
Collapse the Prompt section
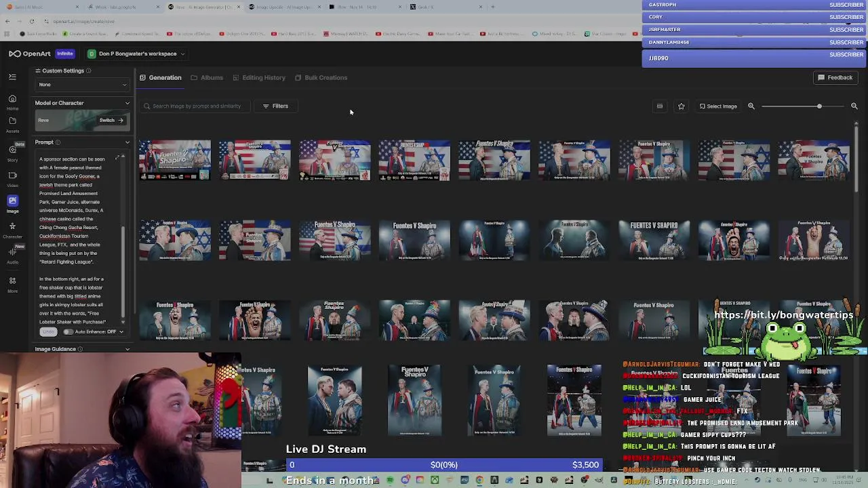[127, 142]
